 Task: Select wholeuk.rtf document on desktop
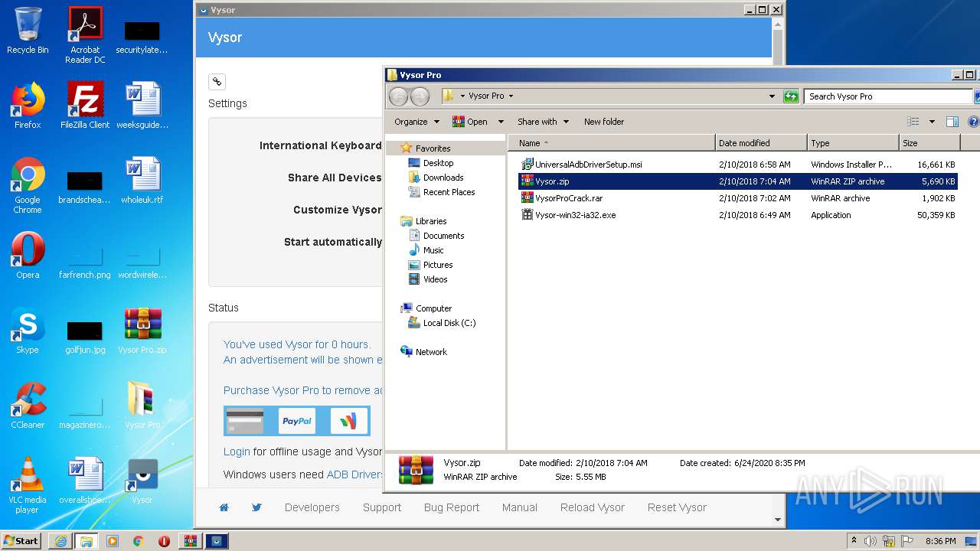pos(142,181)
